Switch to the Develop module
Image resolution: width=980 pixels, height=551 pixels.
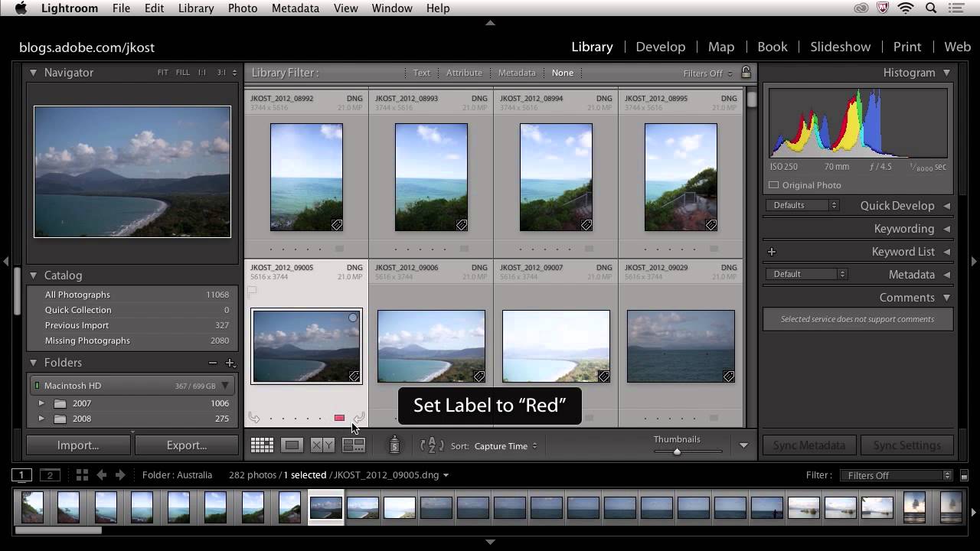pyautogui.click(x=661, y=47)
